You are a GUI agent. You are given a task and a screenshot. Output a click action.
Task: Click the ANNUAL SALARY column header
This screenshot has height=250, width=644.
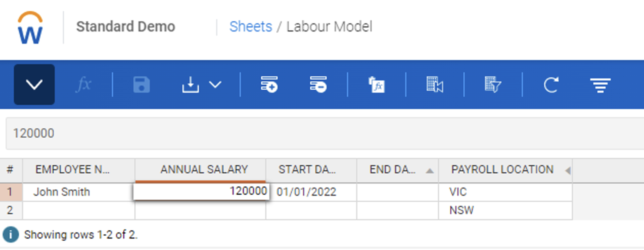point(199,170)
